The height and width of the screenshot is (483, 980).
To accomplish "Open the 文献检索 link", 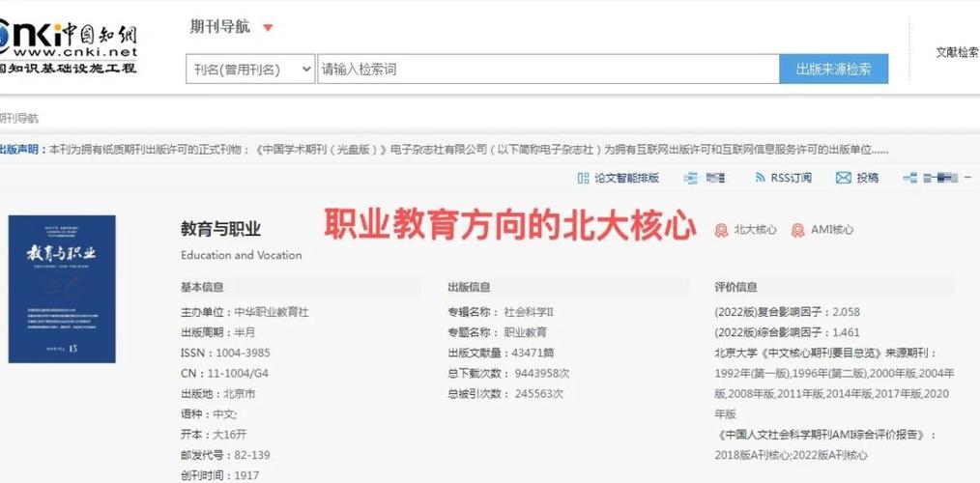I will pyautogui.click(x=958, y=53).
